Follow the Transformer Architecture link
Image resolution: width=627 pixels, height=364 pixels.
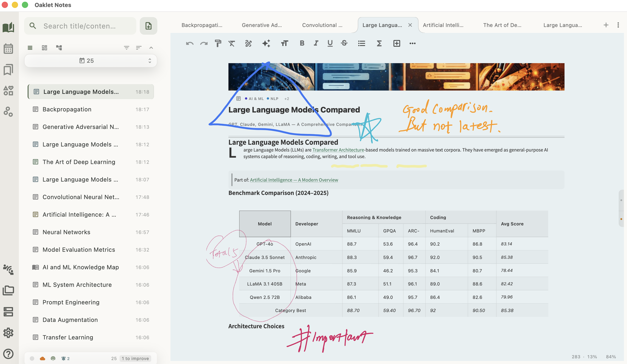coord(338,150)
